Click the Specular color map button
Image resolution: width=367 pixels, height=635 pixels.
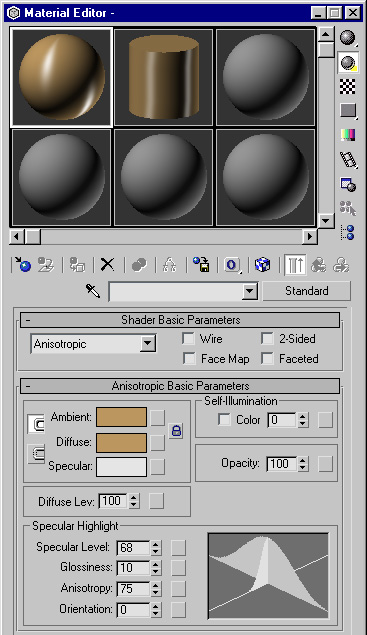coord(158,467)
